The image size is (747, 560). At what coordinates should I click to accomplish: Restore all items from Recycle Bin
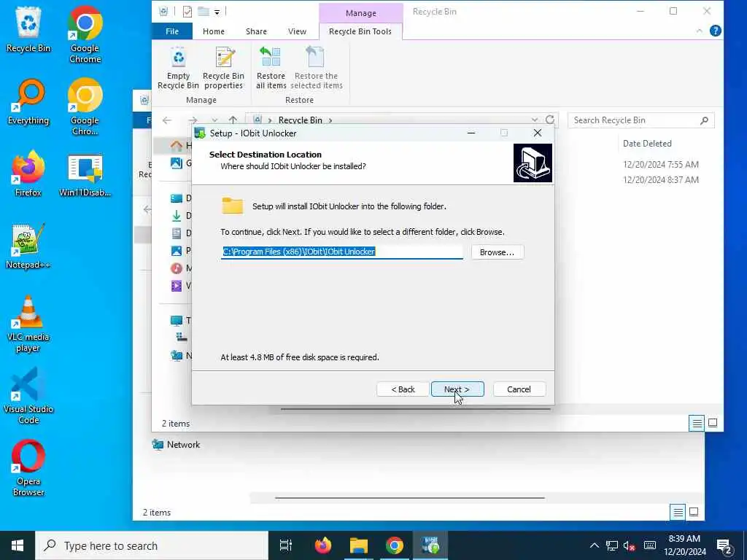(271, 69)
